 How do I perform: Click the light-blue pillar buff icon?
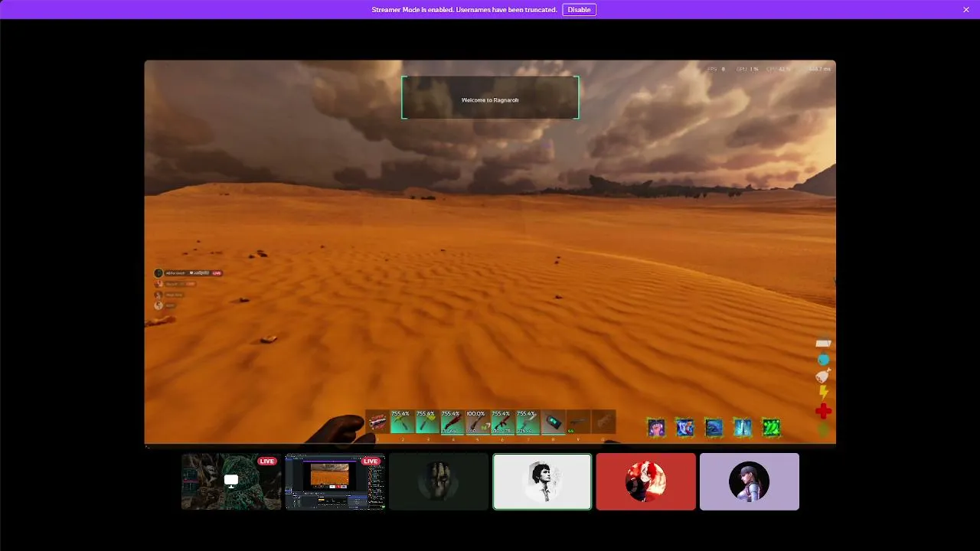point(743,428)
